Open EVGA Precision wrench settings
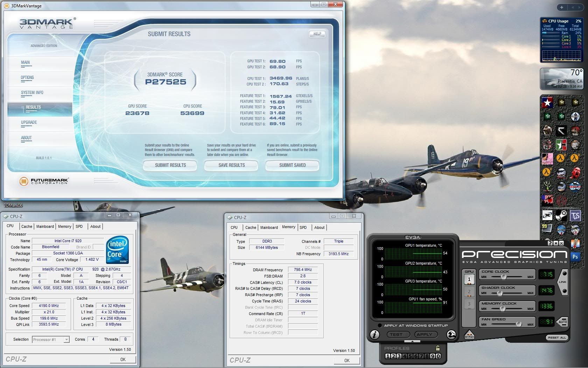The image size is (588, 368). 451,335
